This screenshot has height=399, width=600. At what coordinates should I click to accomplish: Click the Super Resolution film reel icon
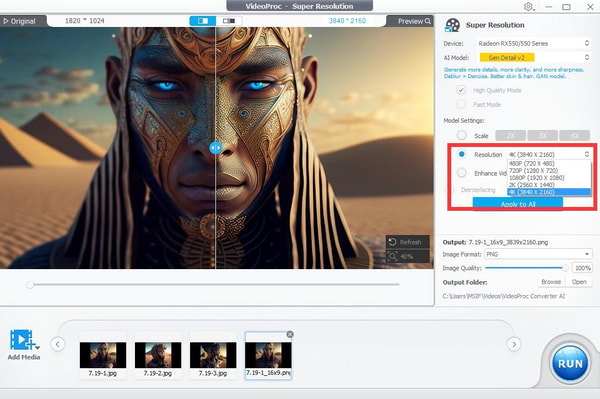(452, 25)
